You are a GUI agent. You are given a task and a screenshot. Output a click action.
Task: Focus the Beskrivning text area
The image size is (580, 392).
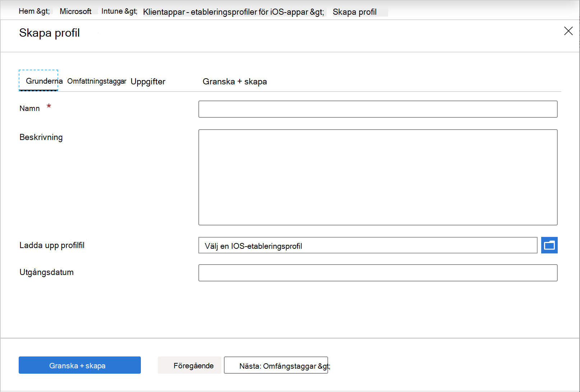click(378, 177)
